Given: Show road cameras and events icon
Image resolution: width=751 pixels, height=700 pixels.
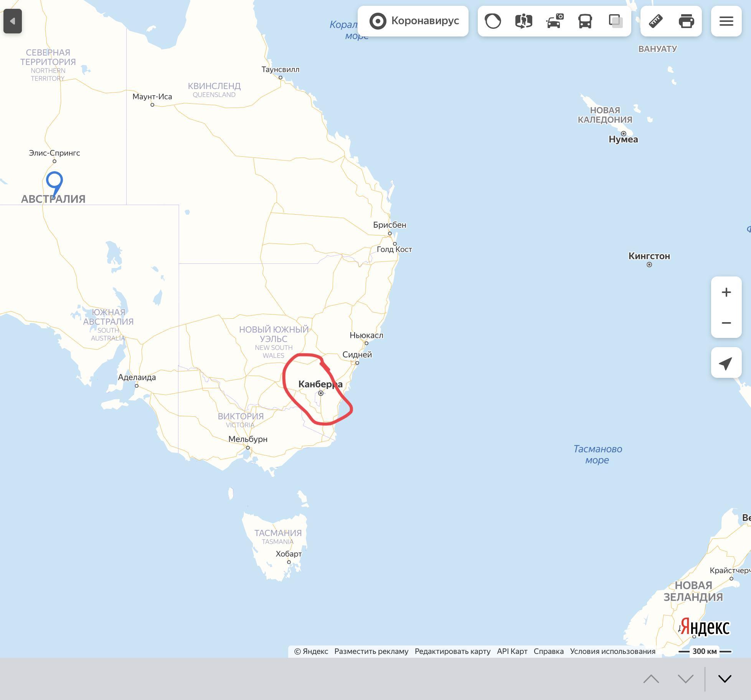Looking at the screenshot, I should (x=555, y=21).
